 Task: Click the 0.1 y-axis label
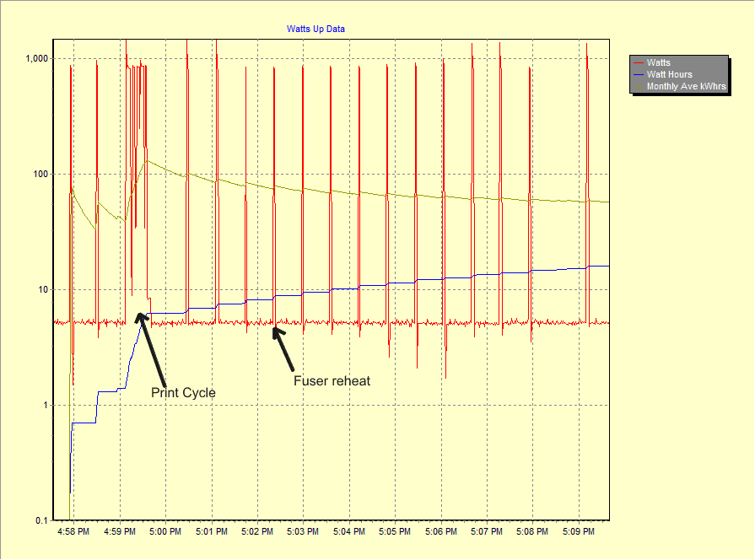tap(42, 520)
